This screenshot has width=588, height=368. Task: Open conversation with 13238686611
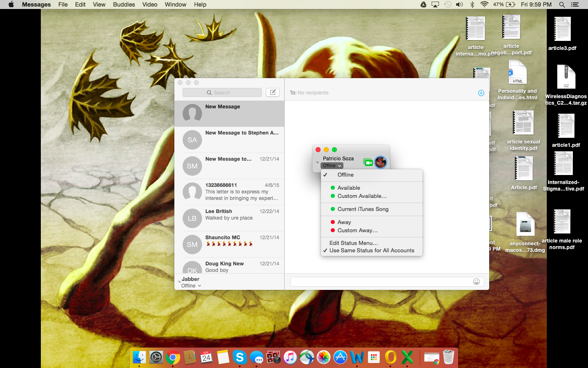click(x=229, y=192)
